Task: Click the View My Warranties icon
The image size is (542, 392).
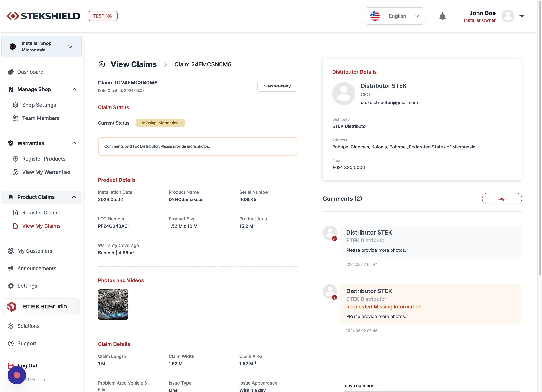Action: [16, 172]
